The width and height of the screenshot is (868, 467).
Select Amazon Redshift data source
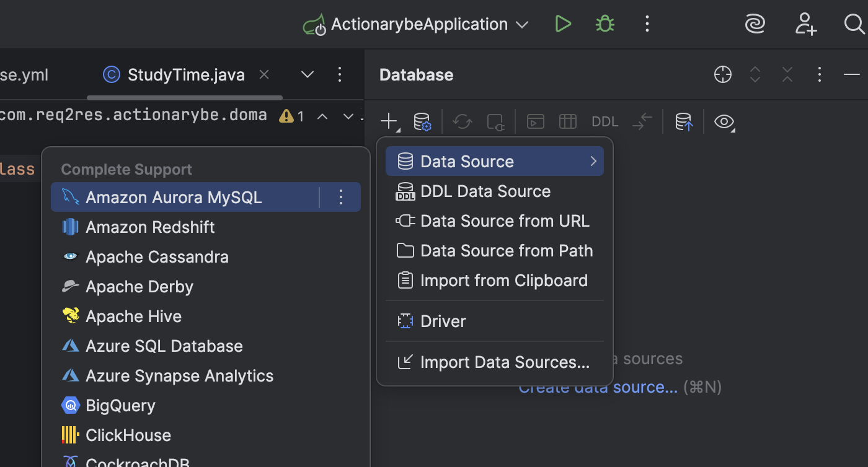(206, 227)
